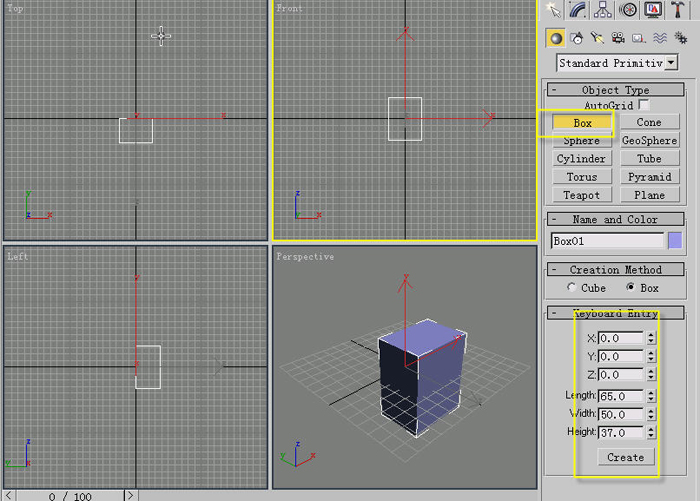Click the X coordinate field

(x=621, y=338)
